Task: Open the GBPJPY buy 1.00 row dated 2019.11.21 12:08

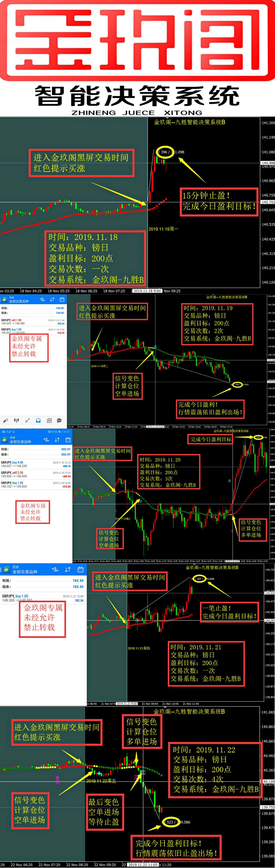Action: [43, 598]
